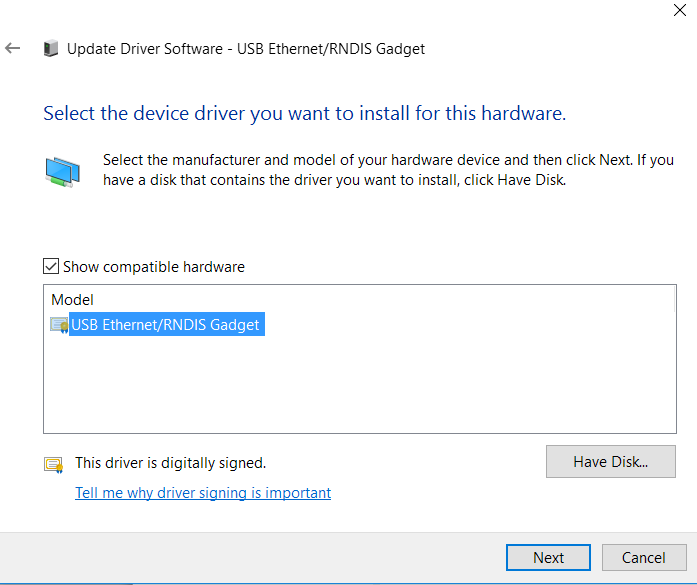The width and height of the screenshot is (697, 585).
Task: Open Have Disk dialog
Action: (611, 461)
